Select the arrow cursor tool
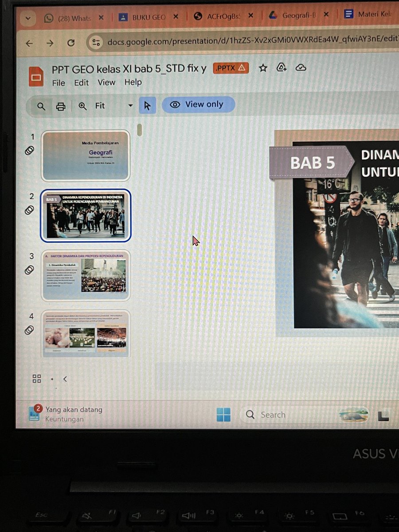The width and height of the screenshot is (399, 532). [148, 106]
